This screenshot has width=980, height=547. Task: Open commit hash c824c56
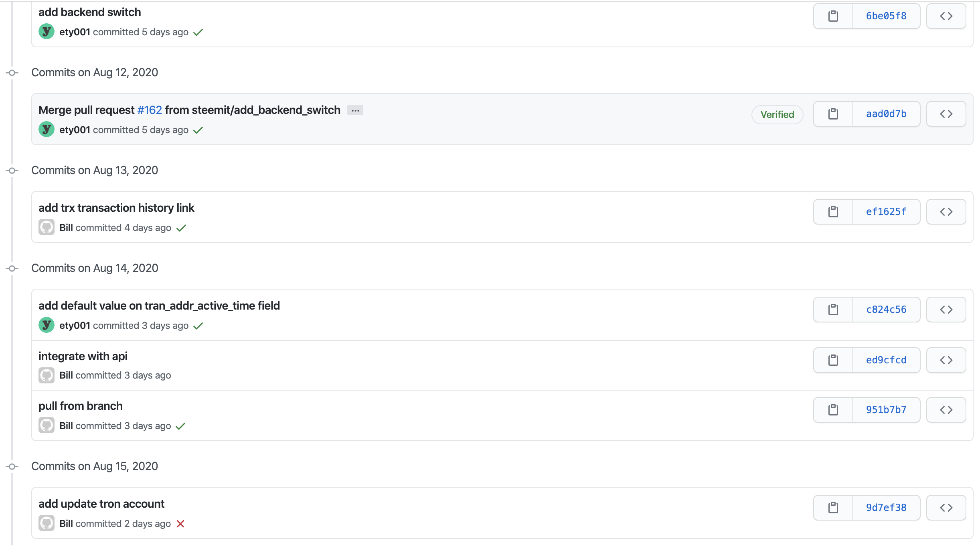coord(886,310)
